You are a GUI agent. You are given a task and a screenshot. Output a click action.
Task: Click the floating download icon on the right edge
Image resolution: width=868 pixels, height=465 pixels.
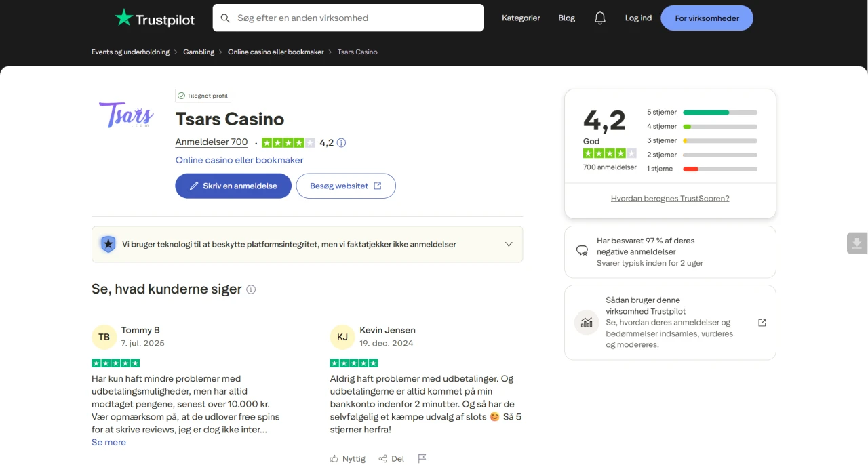click(856, 243)
